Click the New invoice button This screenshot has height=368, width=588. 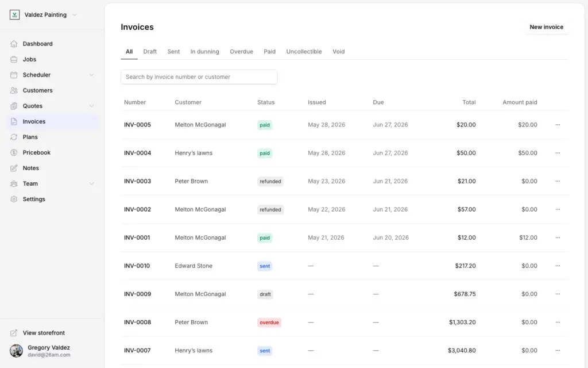547,27
